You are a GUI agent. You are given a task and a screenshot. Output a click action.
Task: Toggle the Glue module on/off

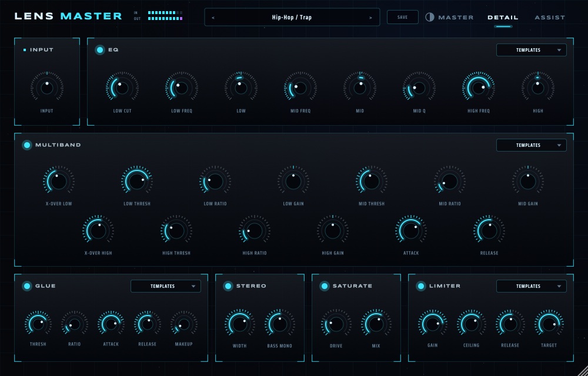27,286
